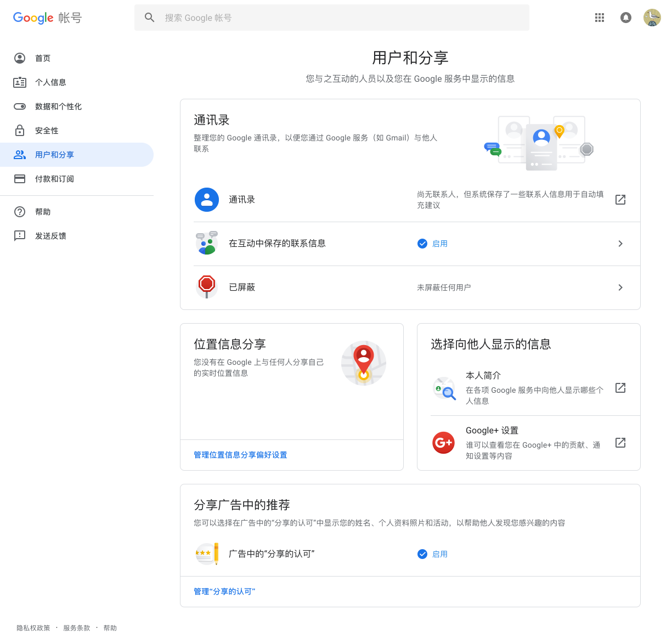Image resolution: width=672 pixels, height=638 pixels.
Task: Click the search magnifier icon
Action: pyautogui.click(x=150, y=18)
